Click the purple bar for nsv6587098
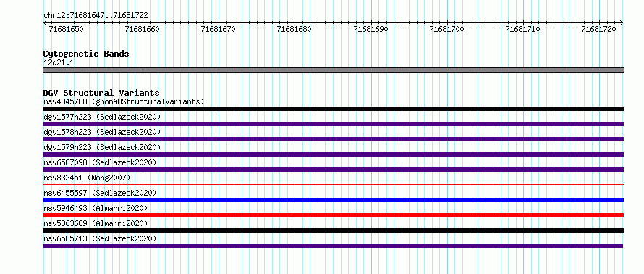 pyautogui.click(x=333, y=170)
